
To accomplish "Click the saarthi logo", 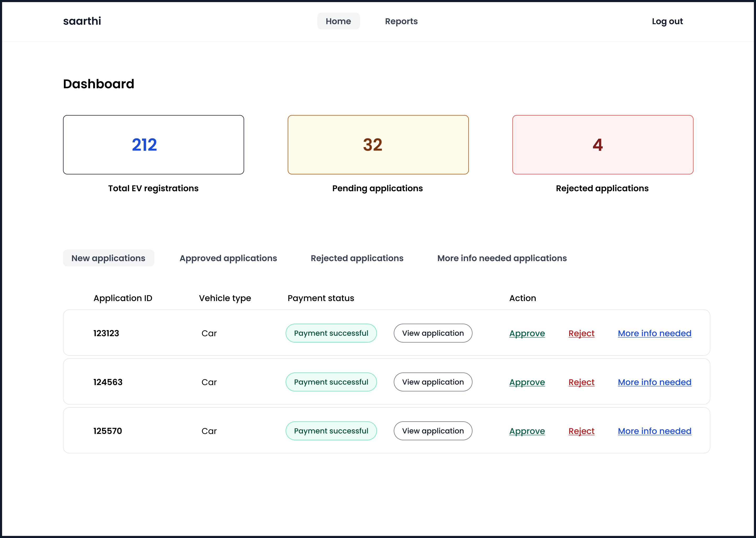I will (x=82, y=21).
